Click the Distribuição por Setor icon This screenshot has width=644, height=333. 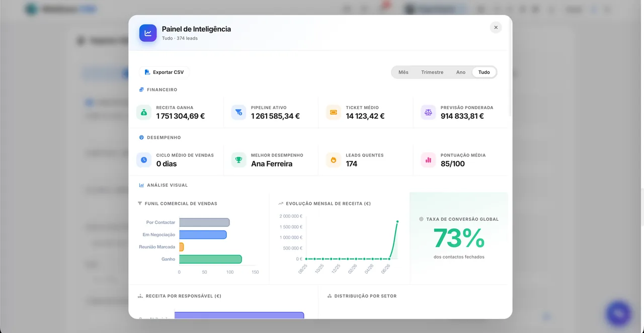(330, 296)
